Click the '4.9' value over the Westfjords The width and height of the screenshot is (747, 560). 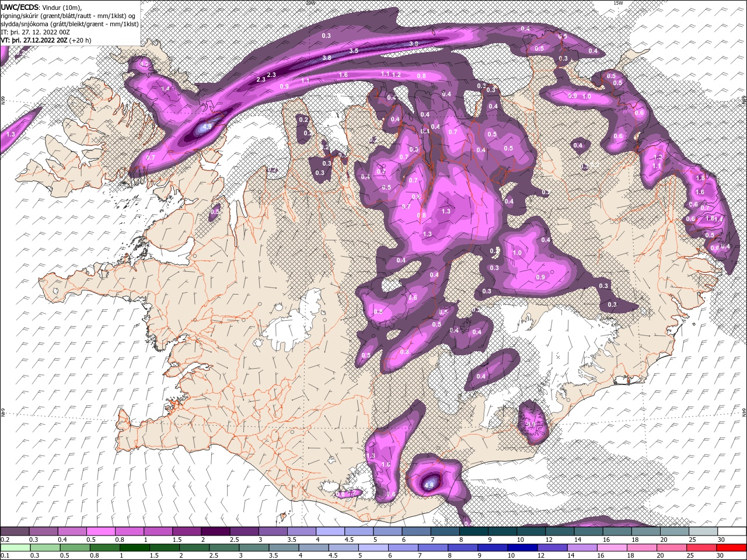tap(207, 127)
